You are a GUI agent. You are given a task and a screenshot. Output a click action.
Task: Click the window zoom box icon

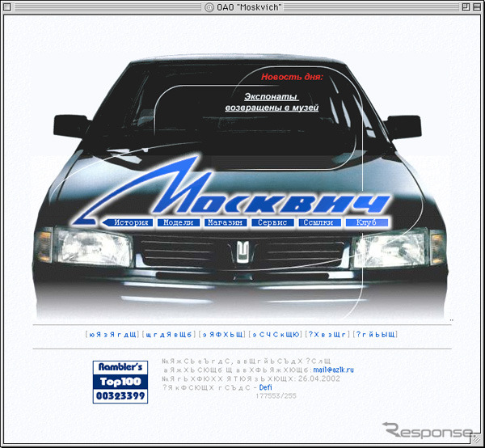[x=466, y=6]
